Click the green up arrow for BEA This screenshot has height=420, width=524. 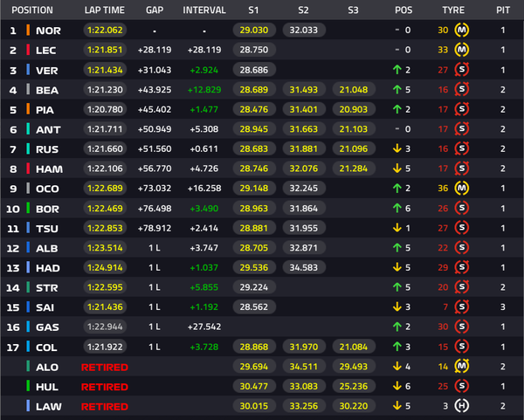396,89
